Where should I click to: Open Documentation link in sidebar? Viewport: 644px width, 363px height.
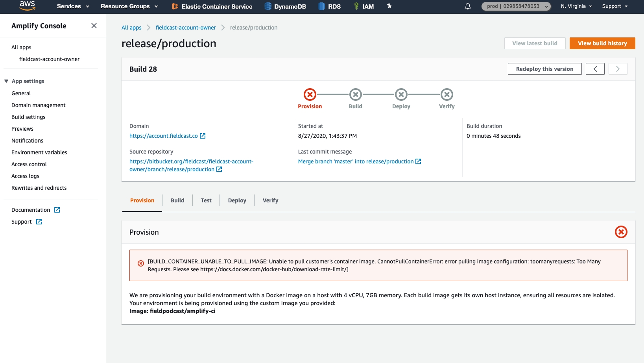pyautogui.click(x=31, y=210)
